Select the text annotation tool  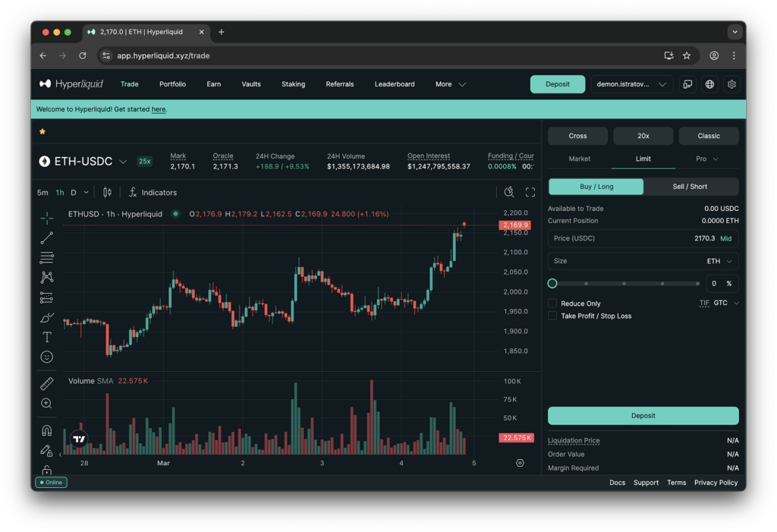pyautogui.click(x=46, y=337)
